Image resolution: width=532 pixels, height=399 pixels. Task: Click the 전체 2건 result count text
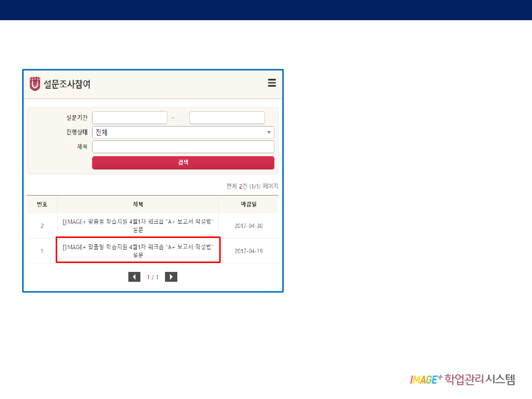tap(252, 186)
